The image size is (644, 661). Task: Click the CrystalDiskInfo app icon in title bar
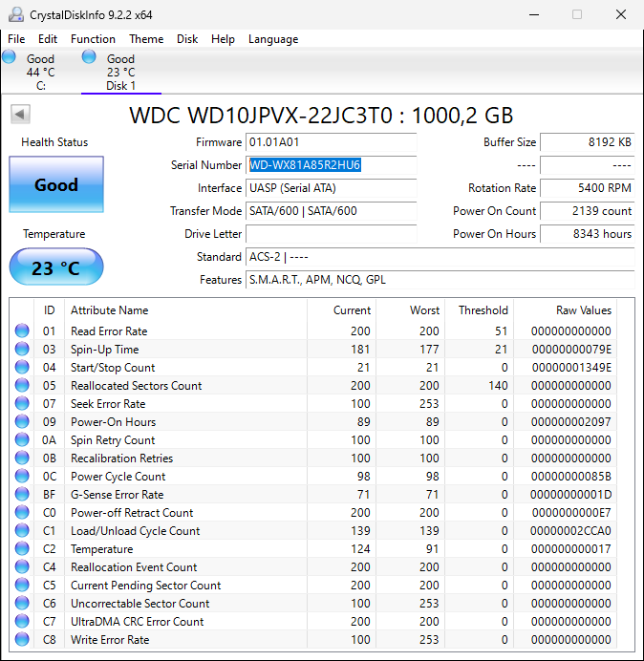(x=15, y=14)
